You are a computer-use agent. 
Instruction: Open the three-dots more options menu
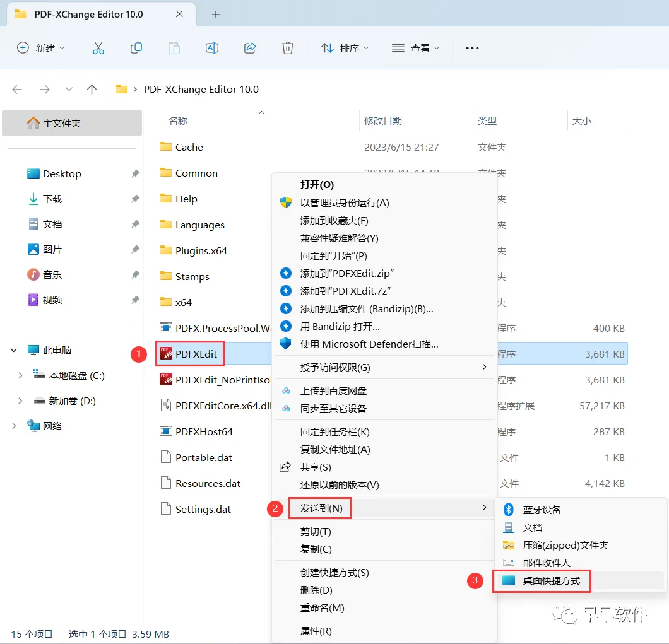pos(472,48)
